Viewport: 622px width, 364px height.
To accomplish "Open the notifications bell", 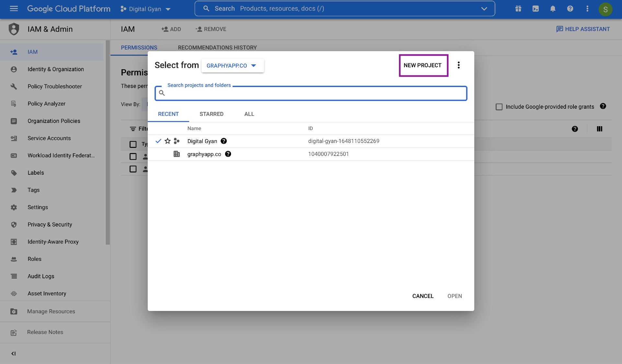I will [x=553, y=9].
